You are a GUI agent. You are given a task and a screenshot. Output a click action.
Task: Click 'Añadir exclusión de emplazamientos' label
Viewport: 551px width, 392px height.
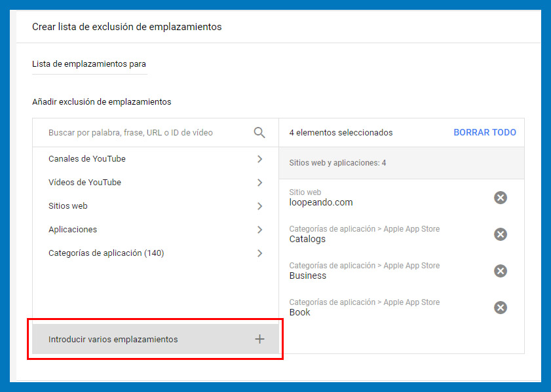[102, 102]
